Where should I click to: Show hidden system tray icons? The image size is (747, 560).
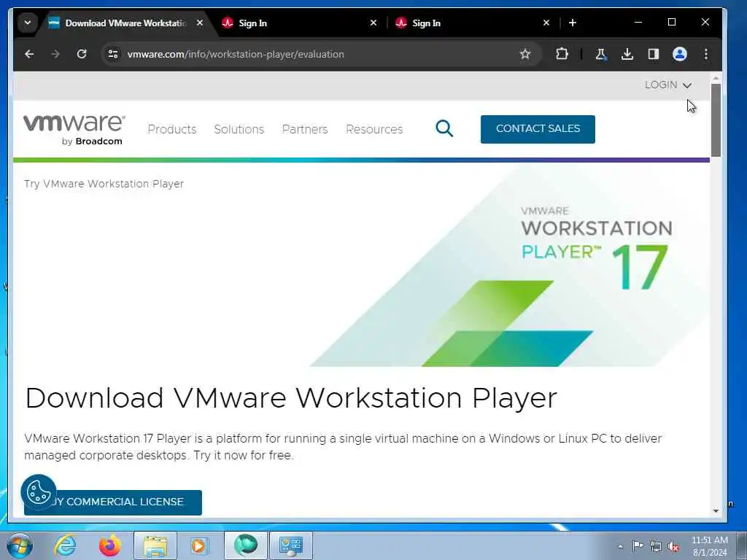[x=620, y=546]
